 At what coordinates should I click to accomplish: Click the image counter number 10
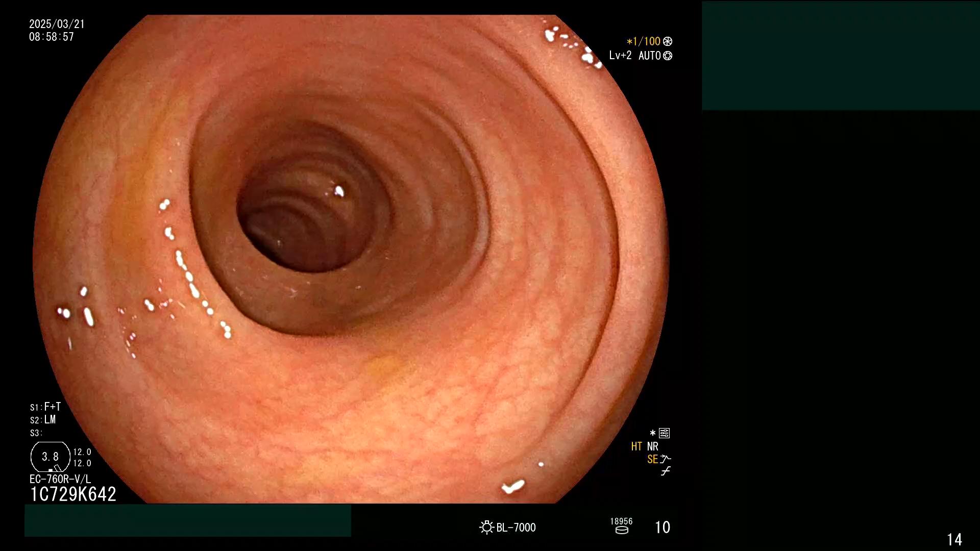pyautogui.click(x=663, y=527)
